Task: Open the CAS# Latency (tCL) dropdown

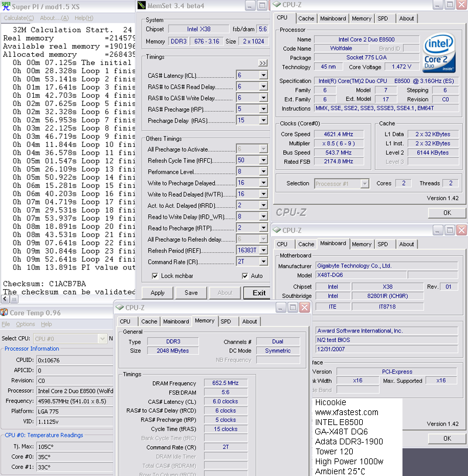Action: point(263,75)
